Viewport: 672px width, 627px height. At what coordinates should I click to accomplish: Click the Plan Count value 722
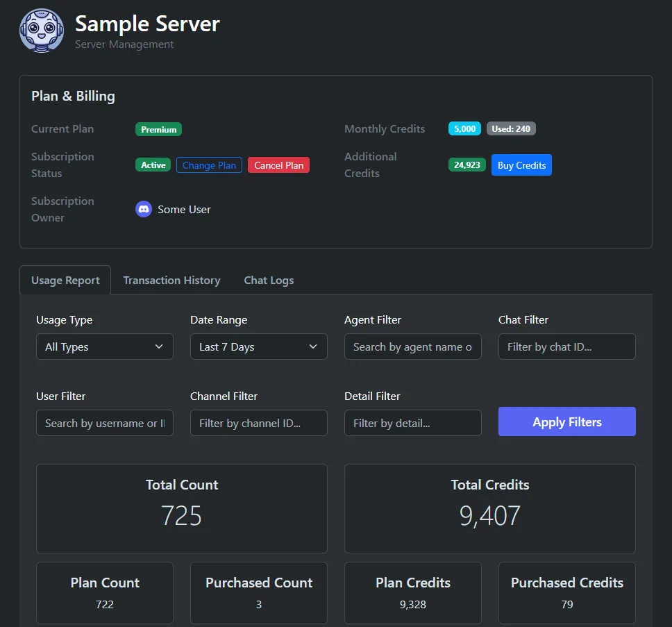pos(105,604)
